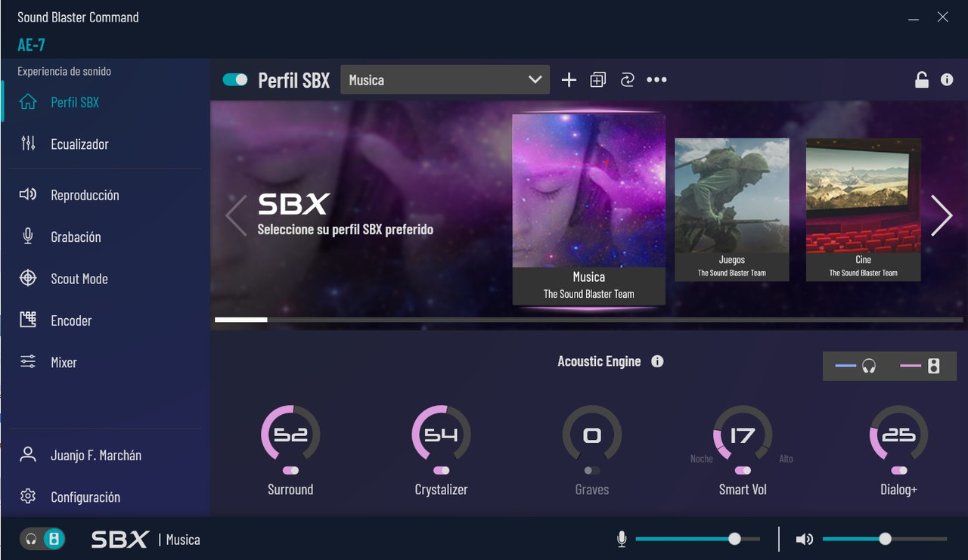Open info icon beside the padlock
This screenshot has height=560, width=968.
click(947, 79)
